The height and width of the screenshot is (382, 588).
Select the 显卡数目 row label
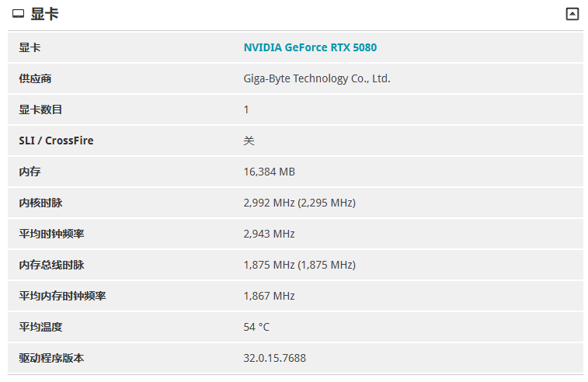[x=40, y=109]
